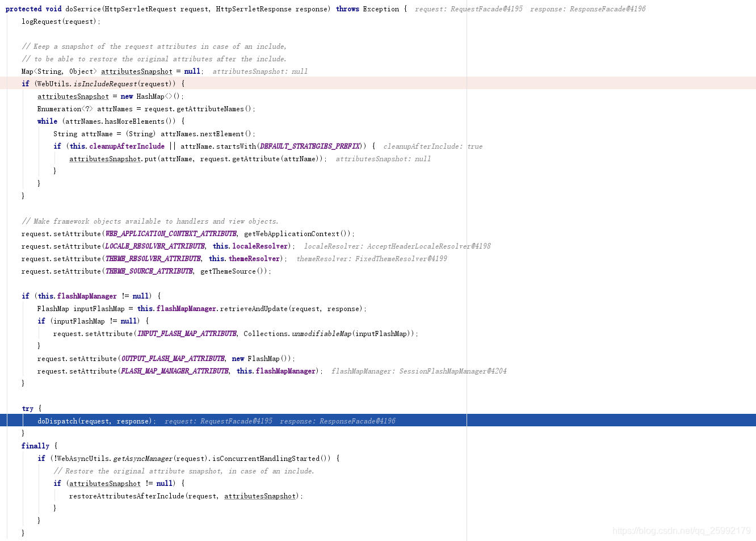Click the 'if (inputFlashMap != null)' condition

click(93, 321)
